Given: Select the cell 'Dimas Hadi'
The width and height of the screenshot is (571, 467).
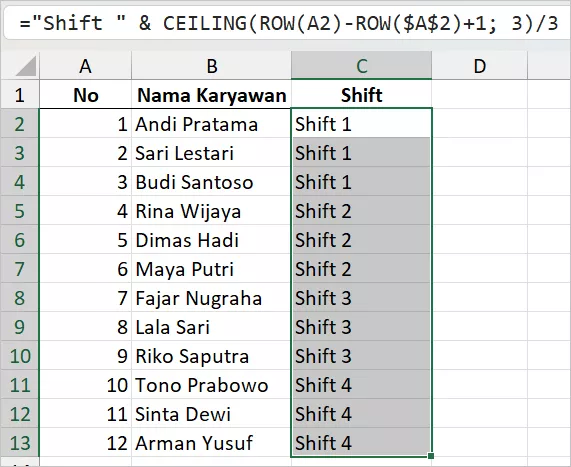Looking at the screenshot, I should point(211,240).
